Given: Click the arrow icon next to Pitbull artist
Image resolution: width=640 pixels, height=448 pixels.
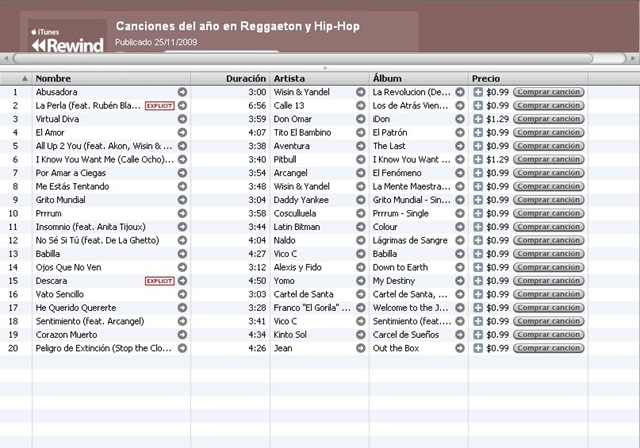Looking at the screenshot, I should click(x=360, y=160).
